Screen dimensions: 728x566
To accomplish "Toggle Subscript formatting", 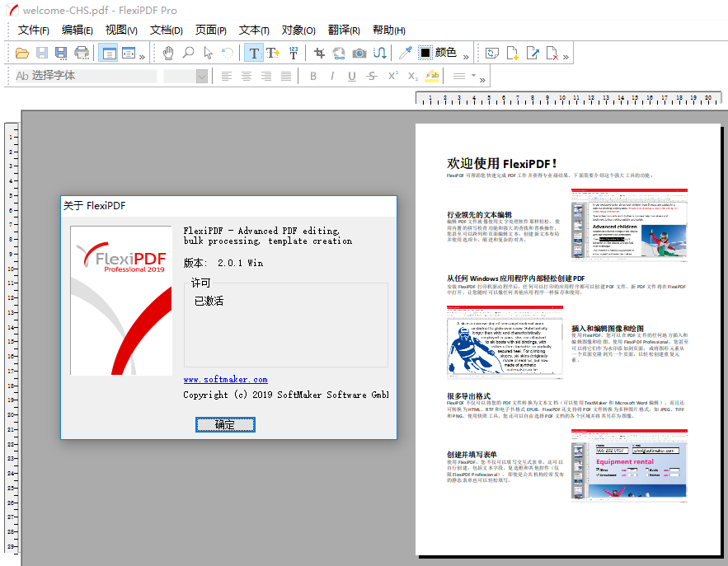I will tap(413, 76).
